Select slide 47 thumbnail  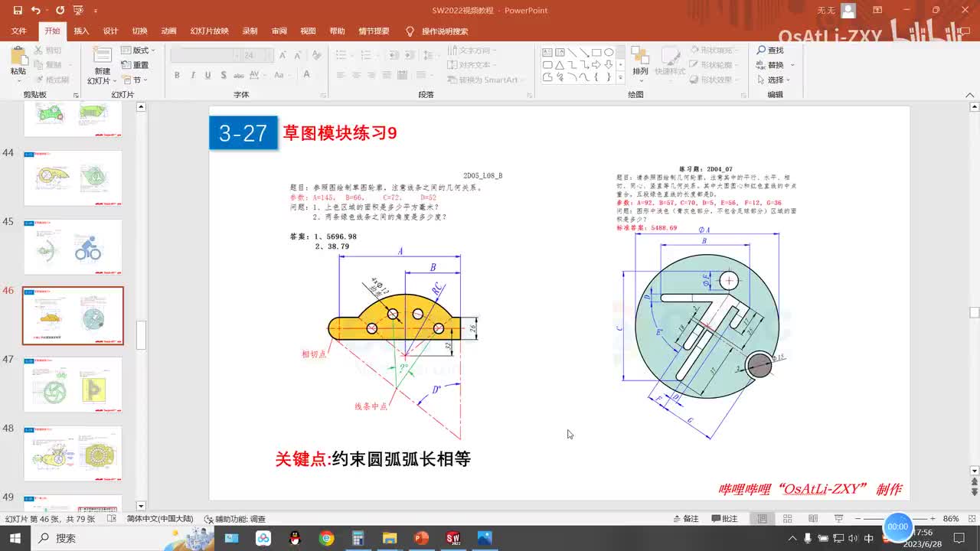point(73,384)
